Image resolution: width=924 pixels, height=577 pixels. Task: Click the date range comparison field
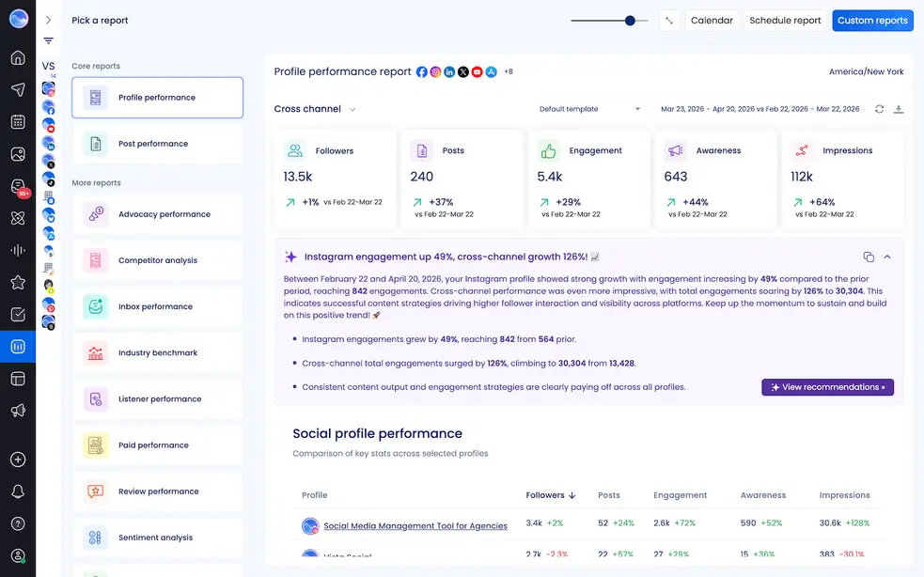pos(760,109)
